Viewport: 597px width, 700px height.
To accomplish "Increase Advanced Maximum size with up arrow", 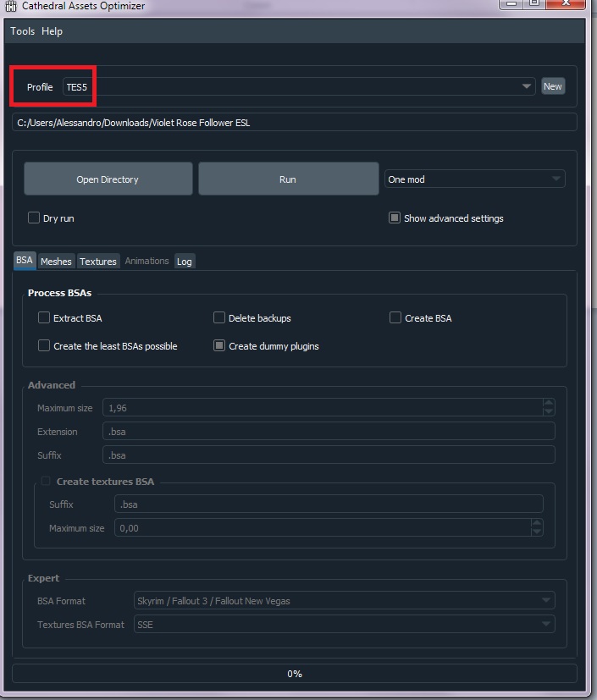I will click(x=549, y=403).
